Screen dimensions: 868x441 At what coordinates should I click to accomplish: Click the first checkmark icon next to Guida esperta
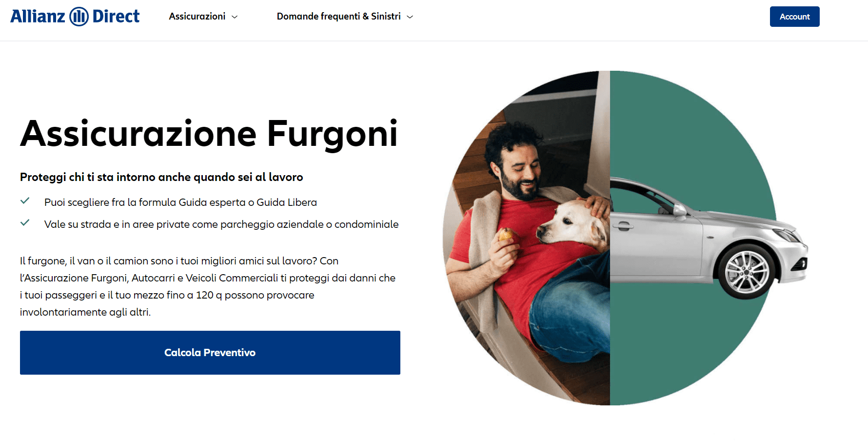[x=25, y=200]
